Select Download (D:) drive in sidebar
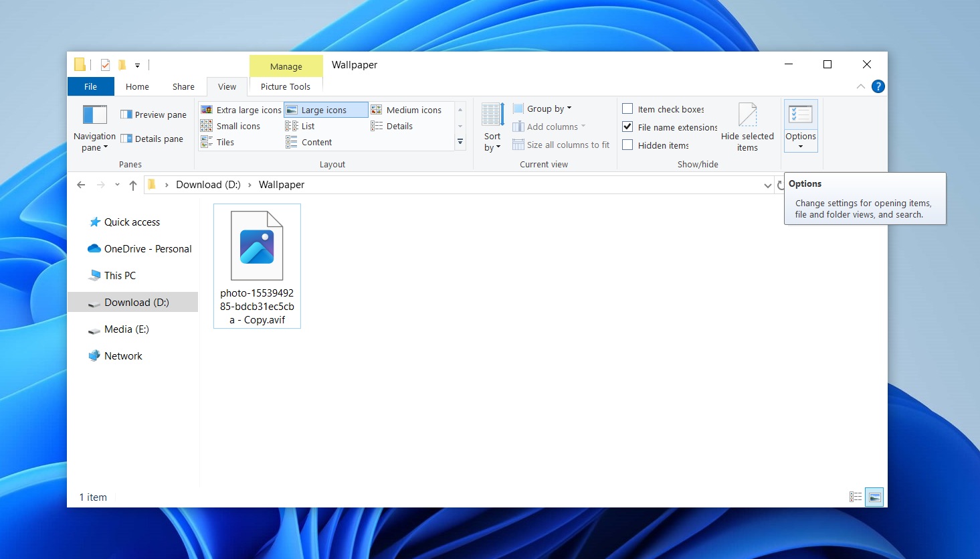 (132, 303)
